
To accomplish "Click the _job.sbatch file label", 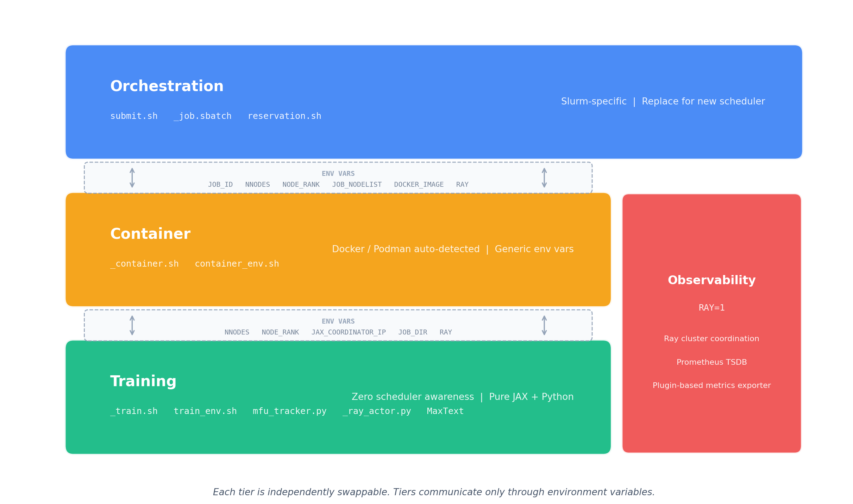I will (x=203, y=116).
